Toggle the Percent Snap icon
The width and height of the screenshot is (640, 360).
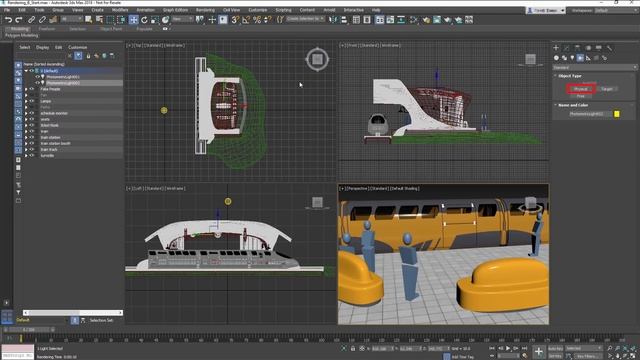257,20
